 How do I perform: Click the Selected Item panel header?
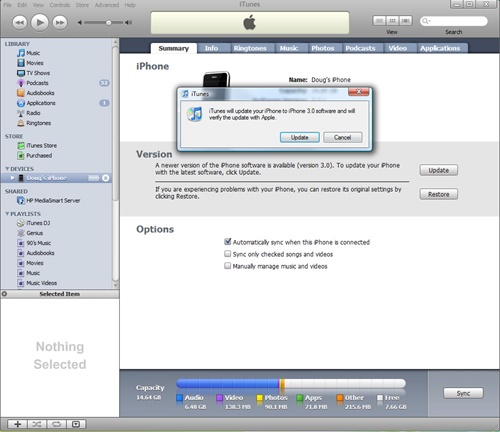click(60, 294)
